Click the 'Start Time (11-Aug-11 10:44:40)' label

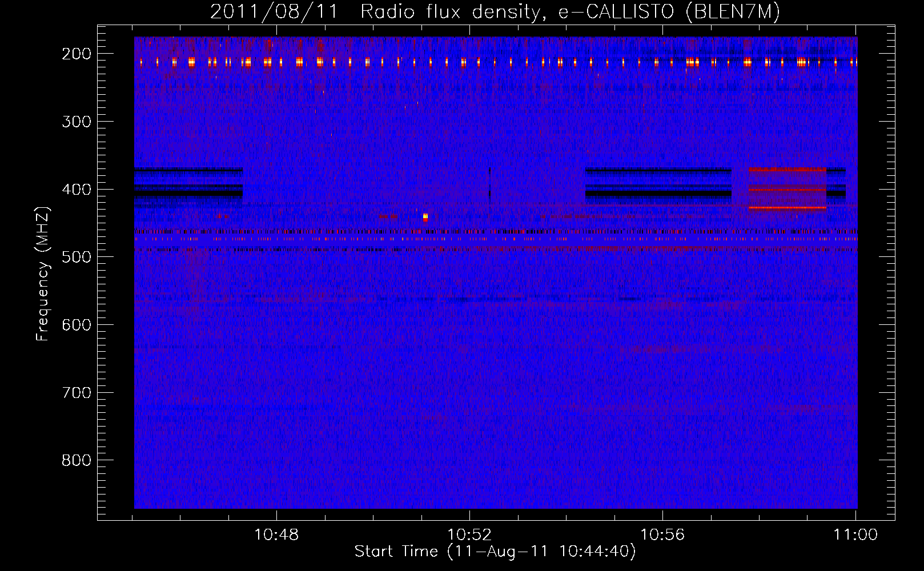click(495, 552)
